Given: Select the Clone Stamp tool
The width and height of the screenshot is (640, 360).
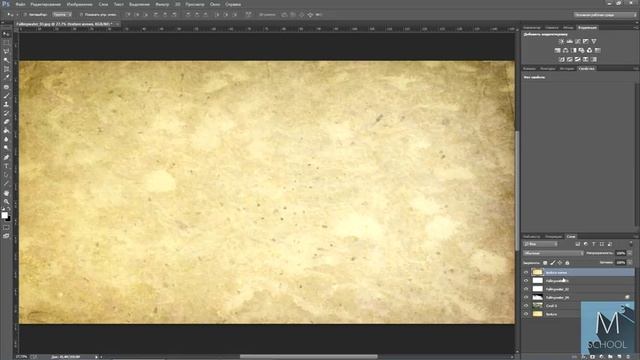Looking at the screenshot, I should click(6, 104).
